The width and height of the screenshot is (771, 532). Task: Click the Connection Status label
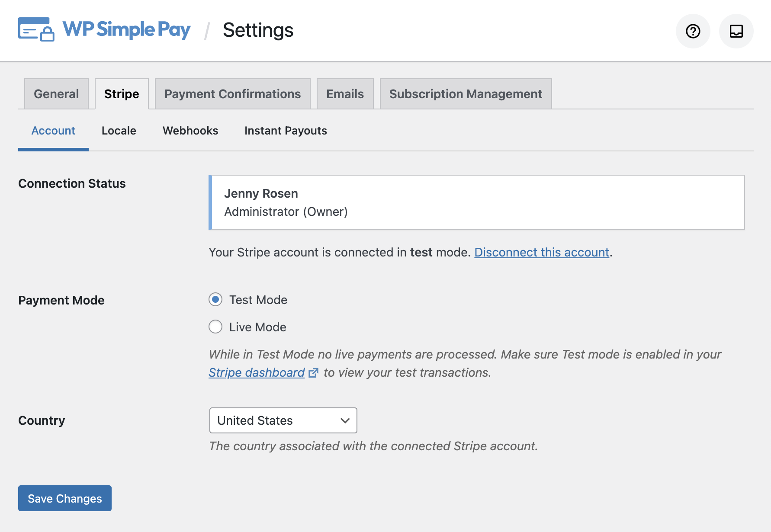(72, 183)
